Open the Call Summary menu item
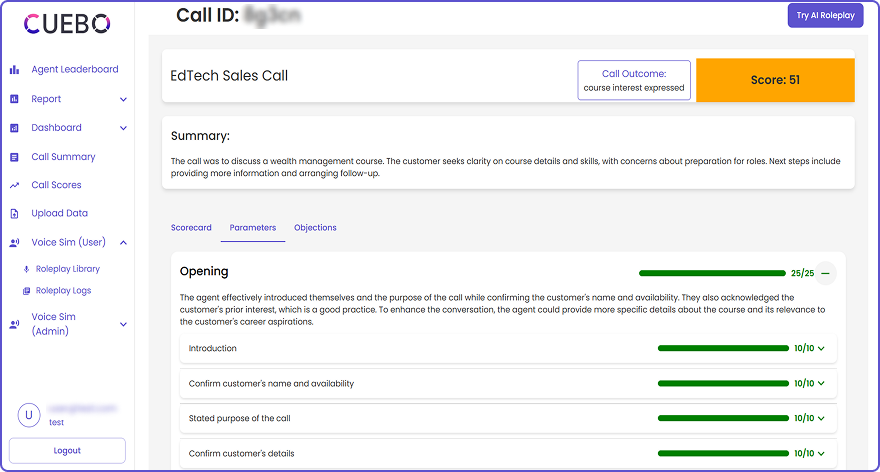The width and height of the screenshot is (880, 472). pyautogui.click(x=63, y=157)
